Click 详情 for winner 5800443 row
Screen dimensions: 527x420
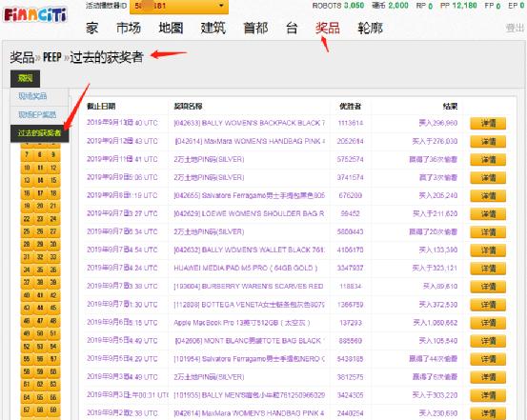tap(488, 232)
